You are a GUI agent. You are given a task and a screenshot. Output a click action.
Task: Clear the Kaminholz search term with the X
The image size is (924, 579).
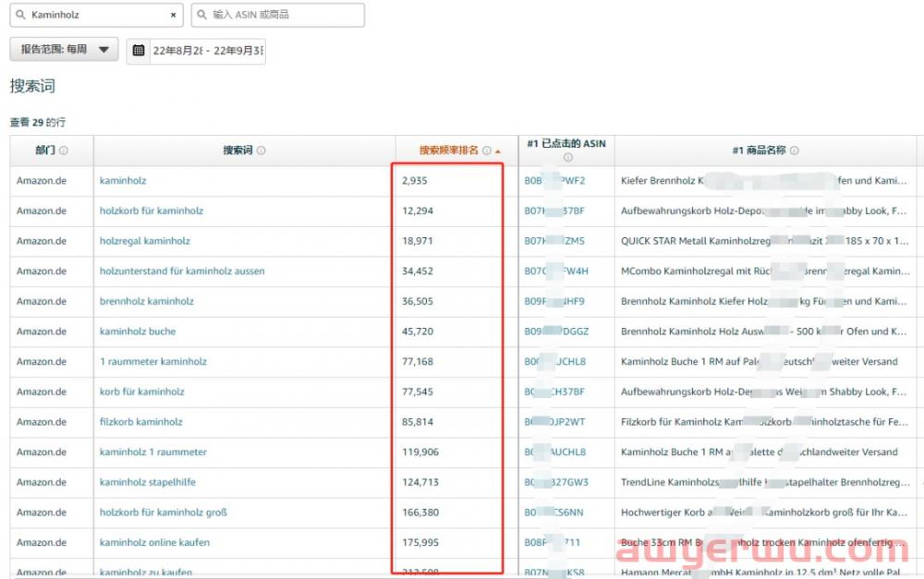point(173,15)
